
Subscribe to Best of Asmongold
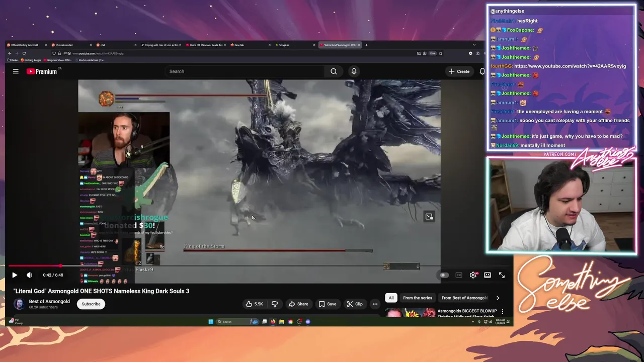coord(91,304)
